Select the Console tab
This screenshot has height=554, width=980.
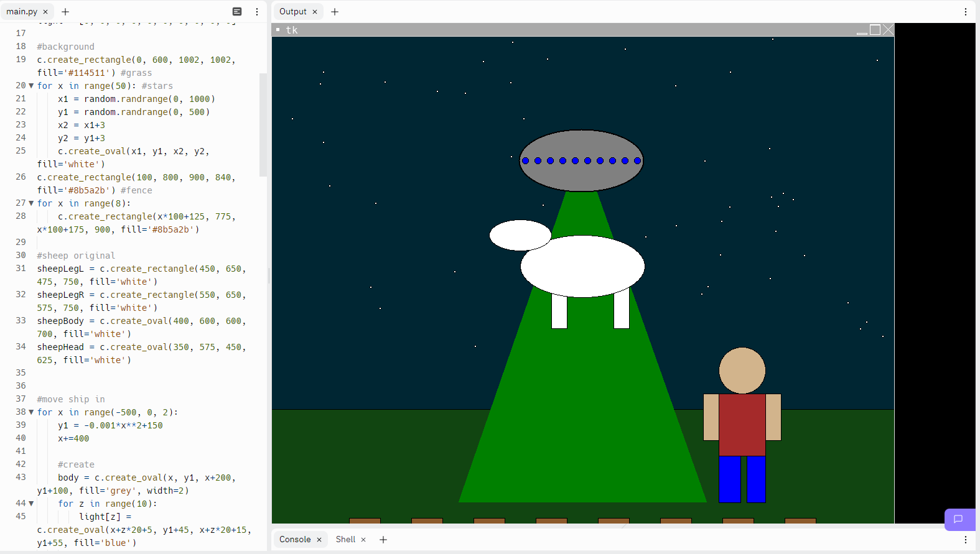click(x=295, y=540)
